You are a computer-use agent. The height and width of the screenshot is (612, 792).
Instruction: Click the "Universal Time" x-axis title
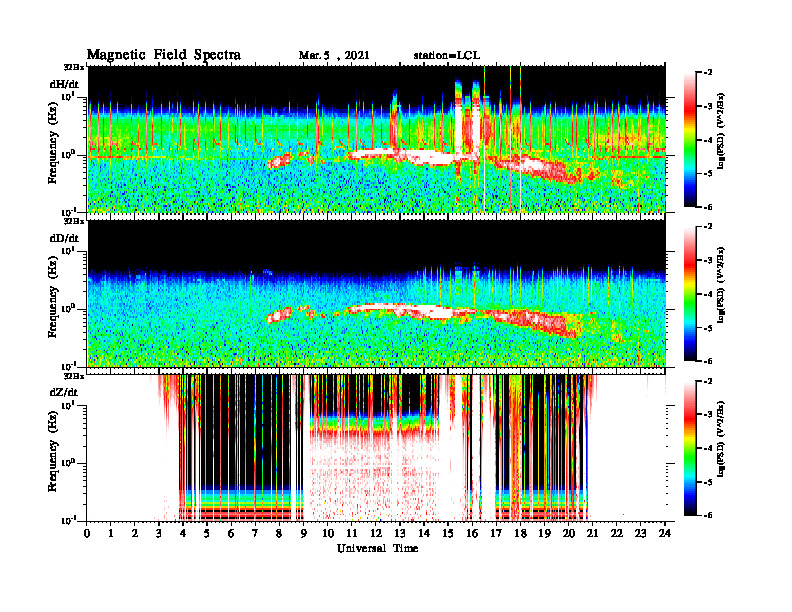coord(378,548)
